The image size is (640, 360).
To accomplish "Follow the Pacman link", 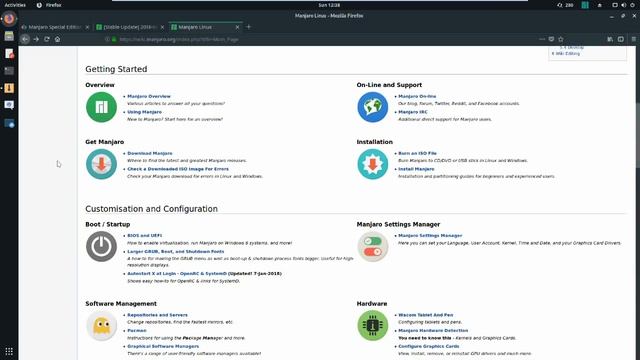I will (137, 331).
